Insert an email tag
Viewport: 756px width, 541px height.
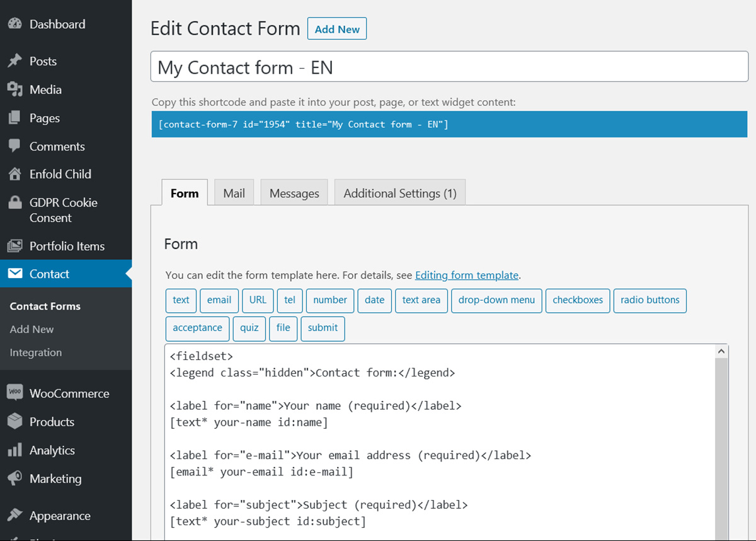click(219, 300)
